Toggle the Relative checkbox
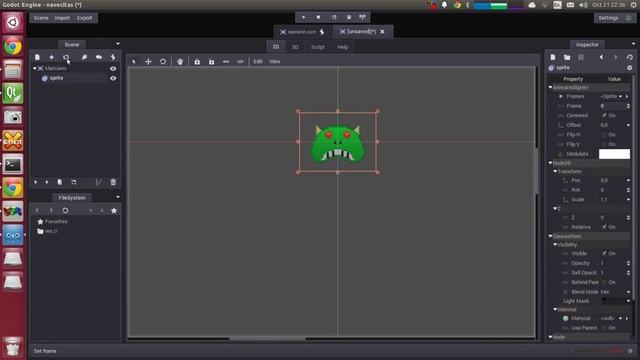 [x=604, y=227]
